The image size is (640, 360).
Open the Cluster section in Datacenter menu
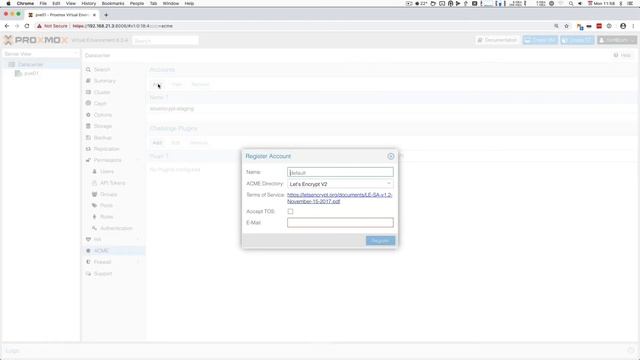click(102, 92)
